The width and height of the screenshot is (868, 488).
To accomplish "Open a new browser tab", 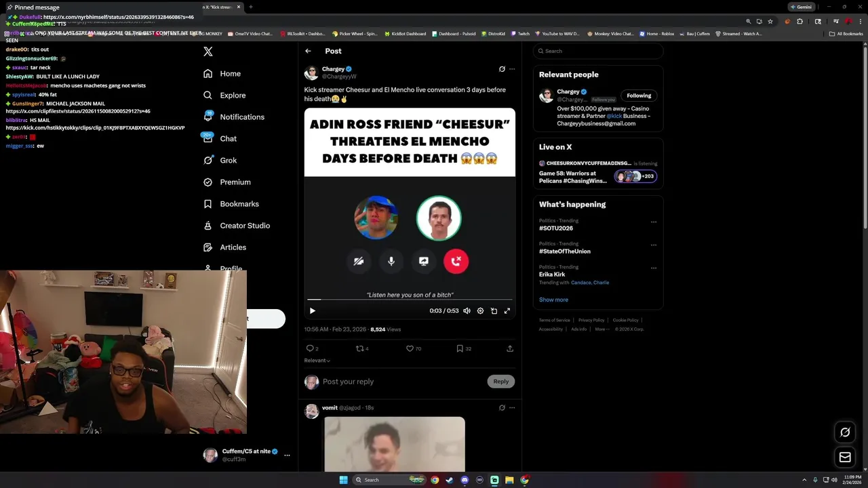I will (251, 7).
